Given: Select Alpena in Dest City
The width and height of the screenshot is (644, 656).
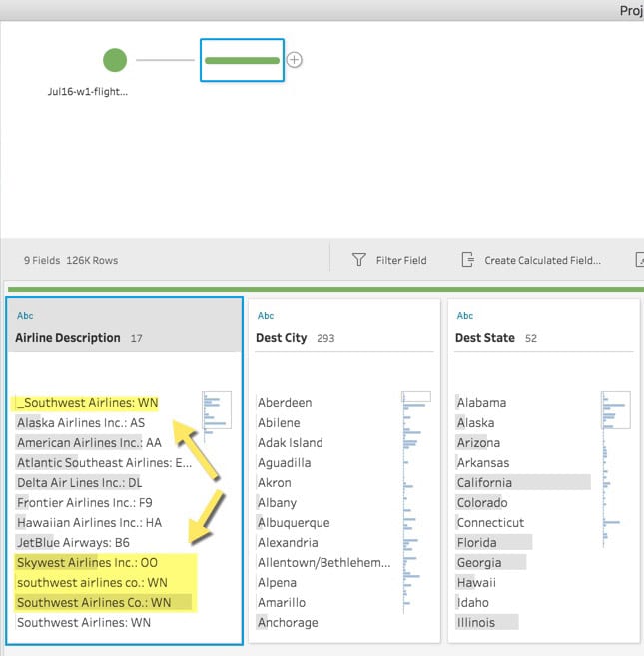Looking at the screenshot, I should (x=277, y=582).
